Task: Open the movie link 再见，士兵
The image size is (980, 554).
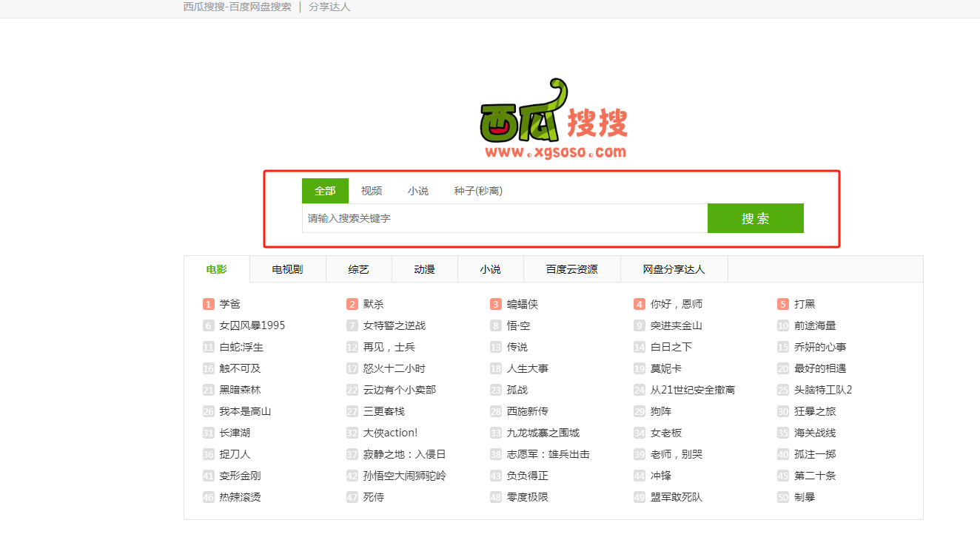Action: pos(389,347)
